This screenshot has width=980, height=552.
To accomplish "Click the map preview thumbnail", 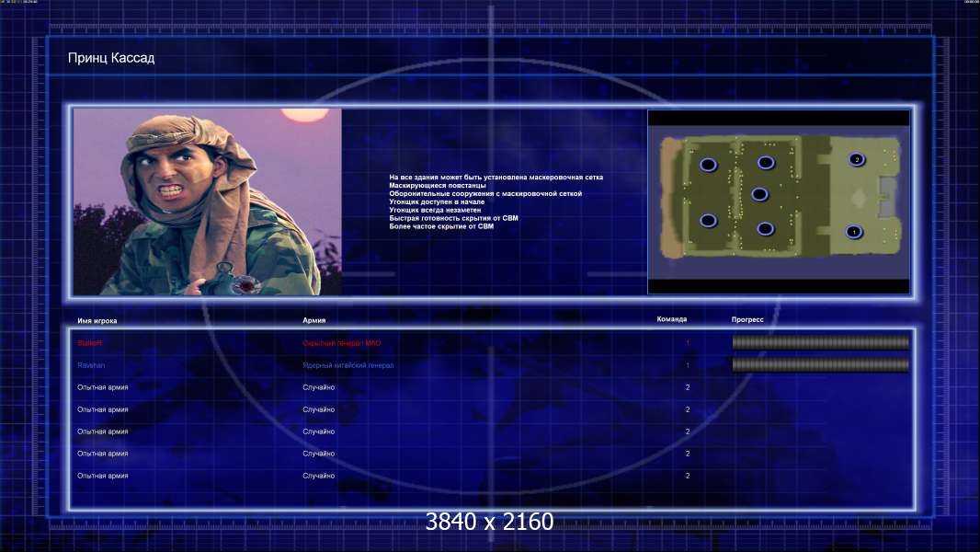I will click(x=779, y=201).
